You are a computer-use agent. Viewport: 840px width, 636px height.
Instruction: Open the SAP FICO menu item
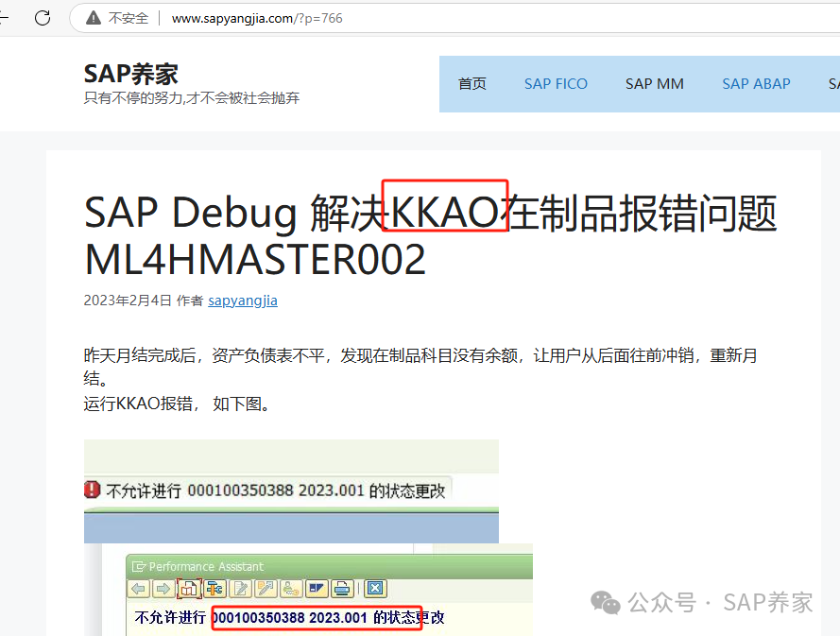[556, 84]
